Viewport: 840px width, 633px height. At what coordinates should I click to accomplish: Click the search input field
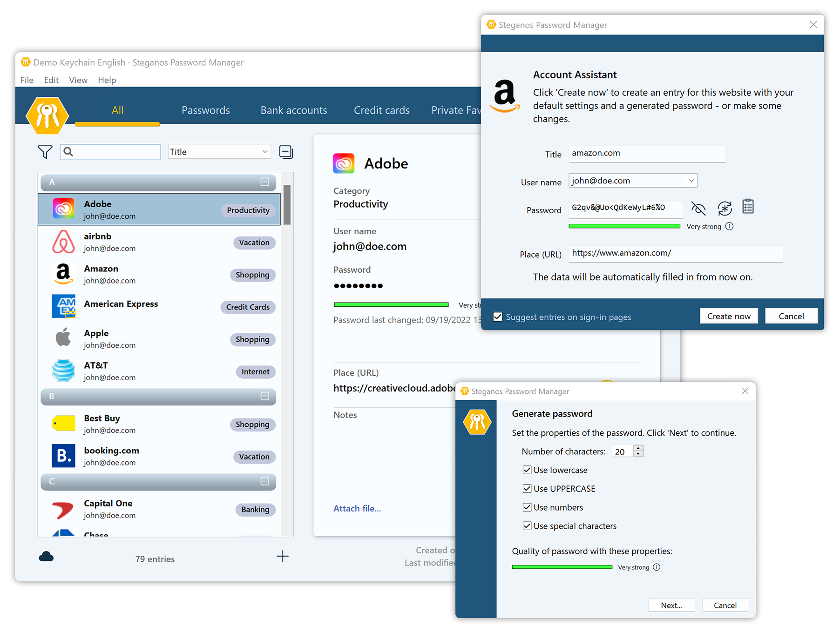[111, 152]
